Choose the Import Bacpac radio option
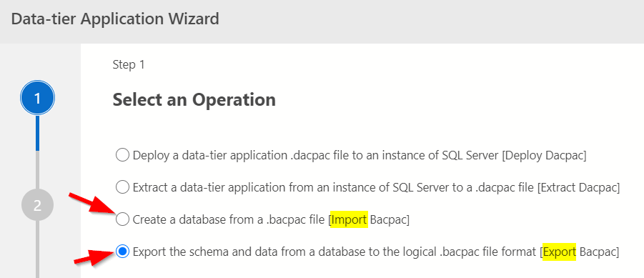This screenshot has width=644, height=278. click(122, 219)
